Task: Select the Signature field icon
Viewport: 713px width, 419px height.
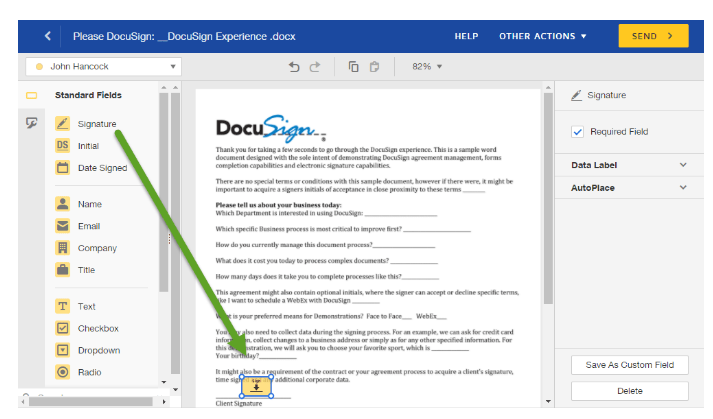Action: [63, 123]
